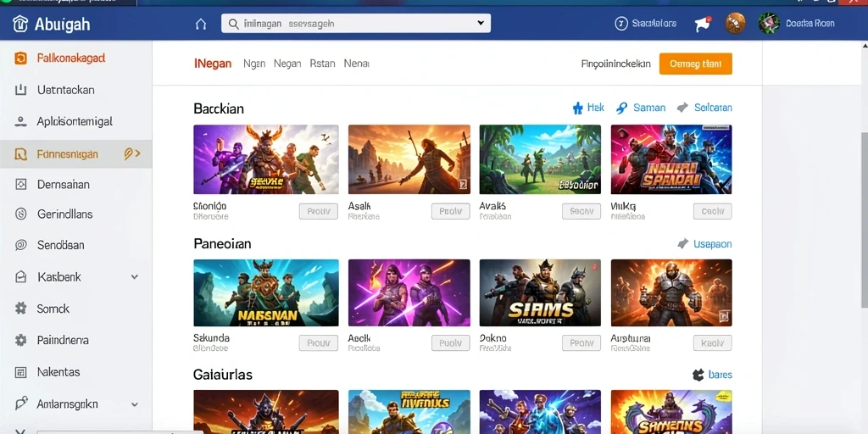Click the Fingoiininckelkin link
Image resolution: width=868 pixels, height=434 pixels.
point(615,64)
